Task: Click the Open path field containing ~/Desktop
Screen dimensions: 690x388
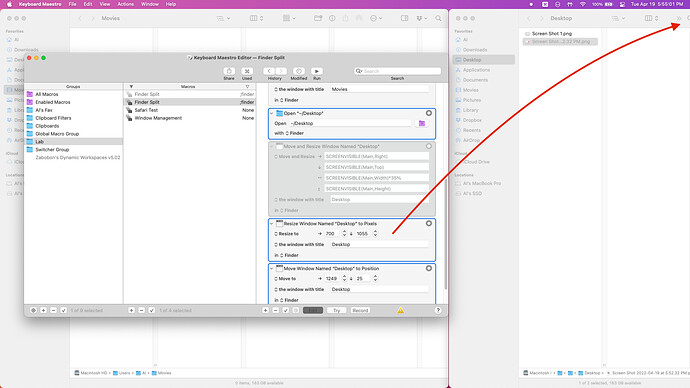Action: (x=350, y=124)
